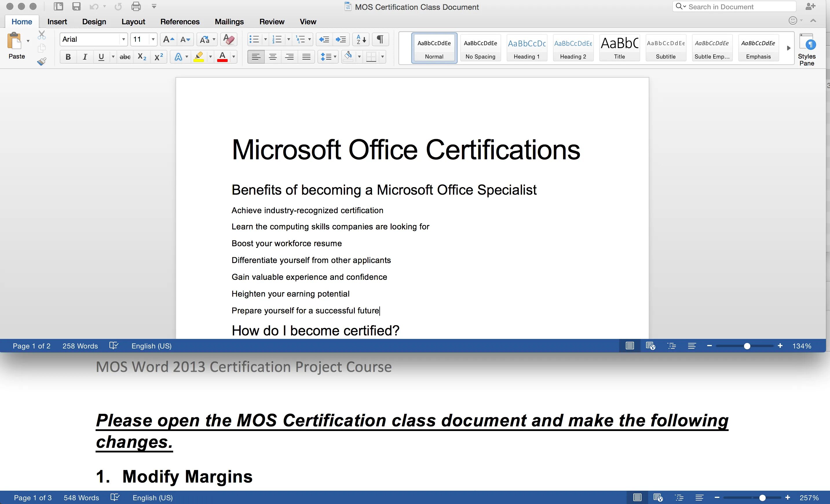The width and height of the screenshot is (830, 504).
Task: Open the Arial font name dropdown
Action: coord(123,39)
